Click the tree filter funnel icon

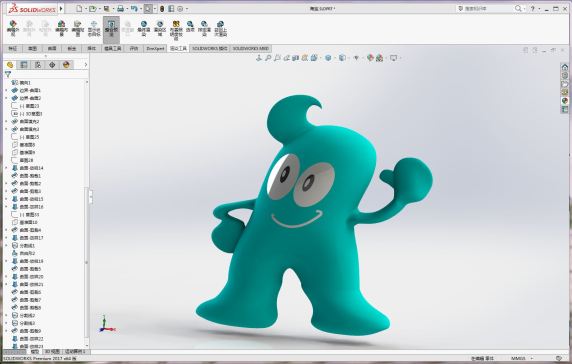coord(8,75)
